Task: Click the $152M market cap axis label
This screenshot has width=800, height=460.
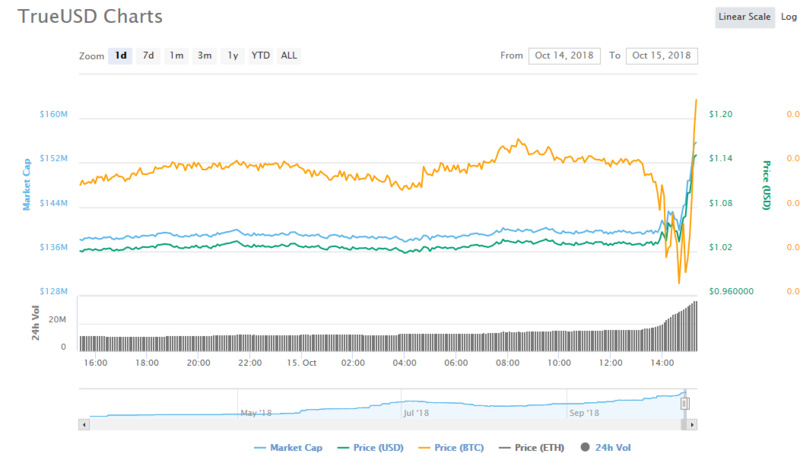Action: click(x=54, y=159)
